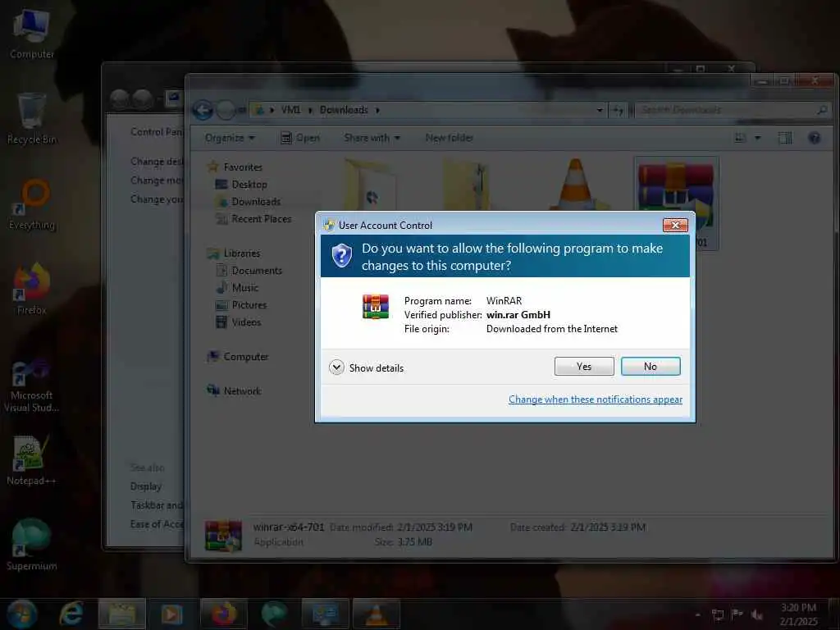
Task: Select the Recycle Bin desktop icon
Action: [x=32, y=119]
